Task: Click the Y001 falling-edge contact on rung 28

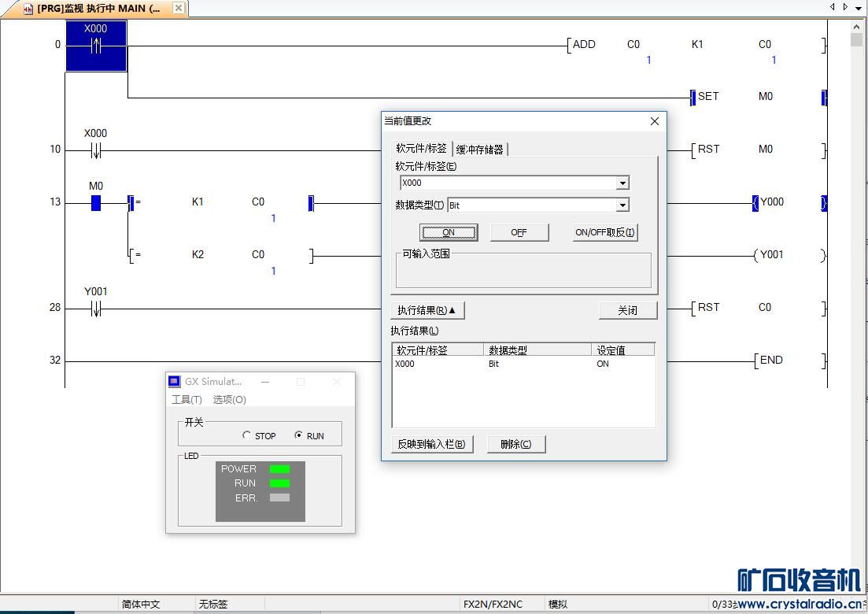Action: [x=96, y=309]
